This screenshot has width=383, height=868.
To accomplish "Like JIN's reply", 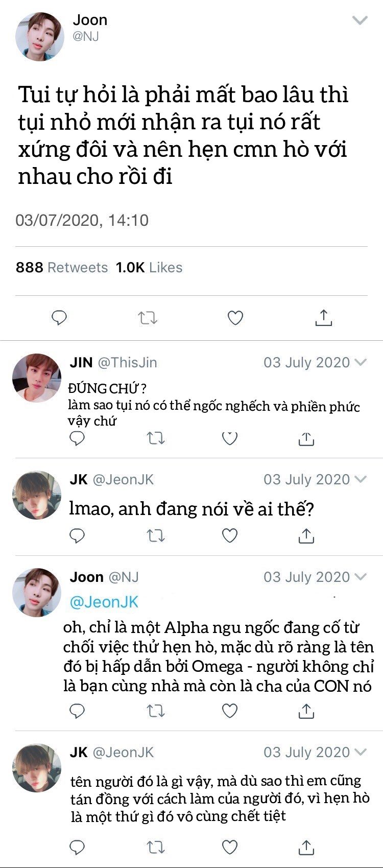I will (x=230, y=438).
